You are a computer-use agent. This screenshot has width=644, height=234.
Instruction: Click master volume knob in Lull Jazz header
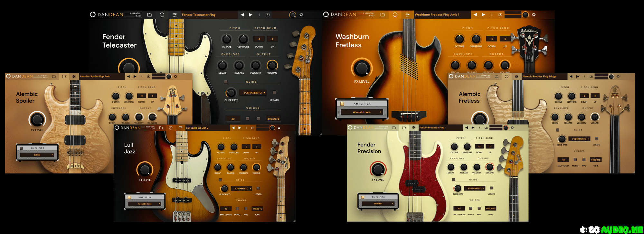[272, 128]
